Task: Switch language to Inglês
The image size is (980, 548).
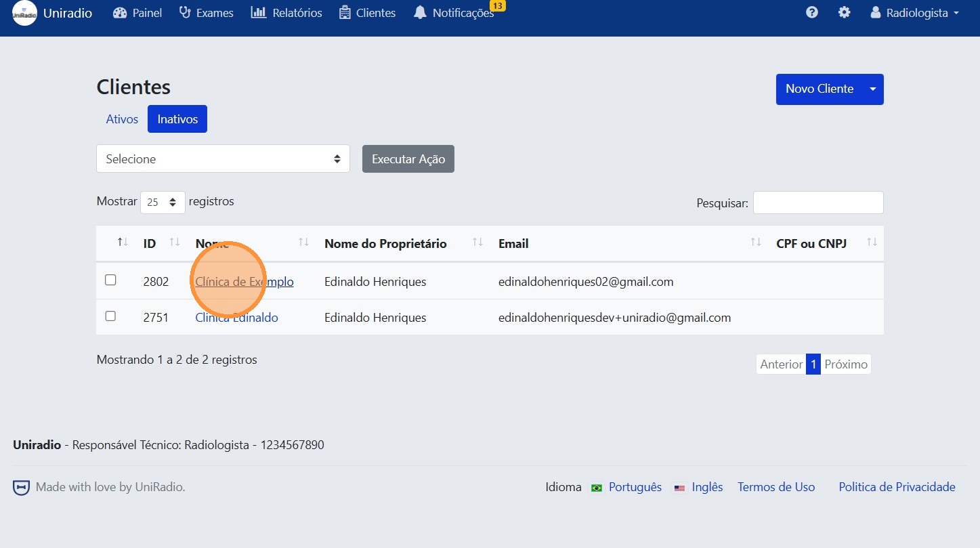Action: 707,487
